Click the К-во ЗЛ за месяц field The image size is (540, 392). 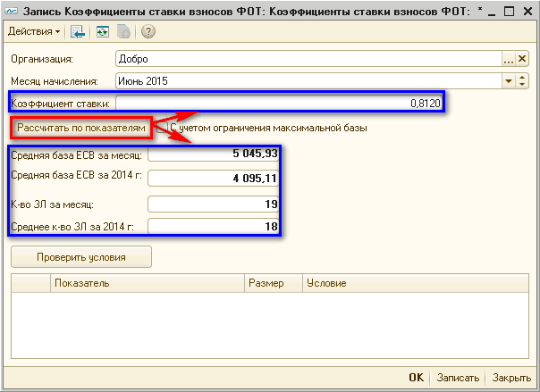pos(213,204)
